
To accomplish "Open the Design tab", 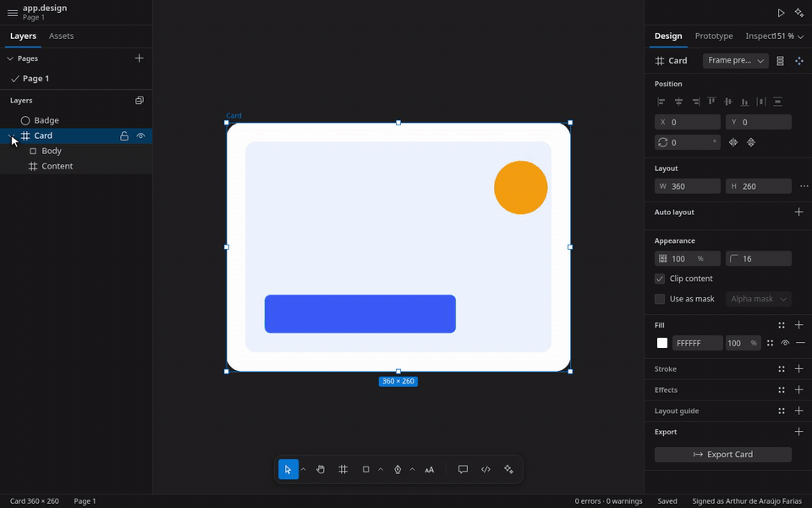I will [x=668, y=36].
